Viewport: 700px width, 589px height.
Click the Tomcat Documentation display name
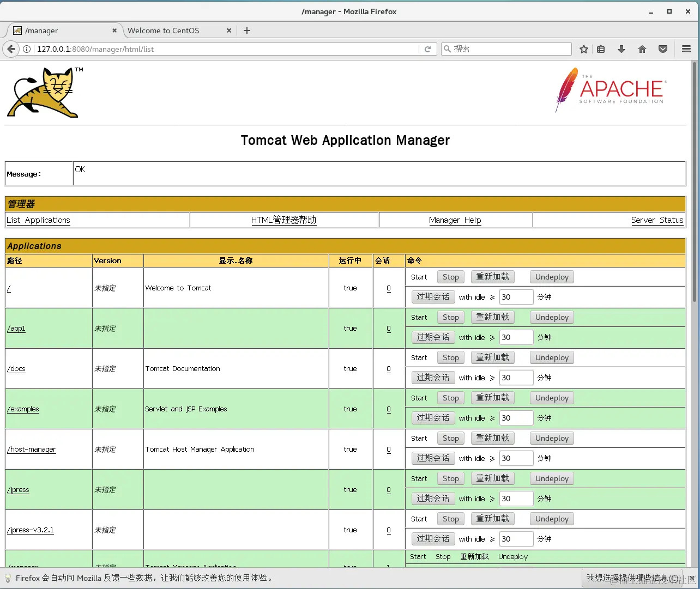pyautogui.click(x=183, y=369)
